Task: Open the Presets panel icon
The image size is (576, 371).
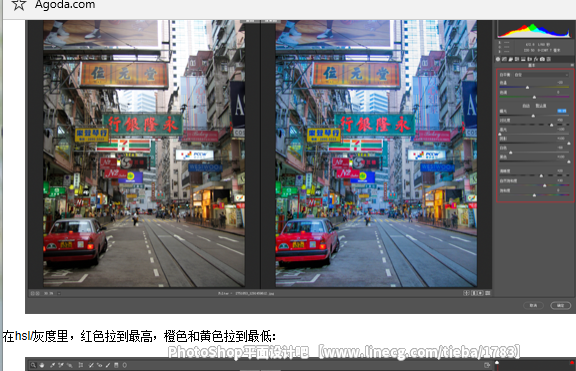Action: click(548, 59)
